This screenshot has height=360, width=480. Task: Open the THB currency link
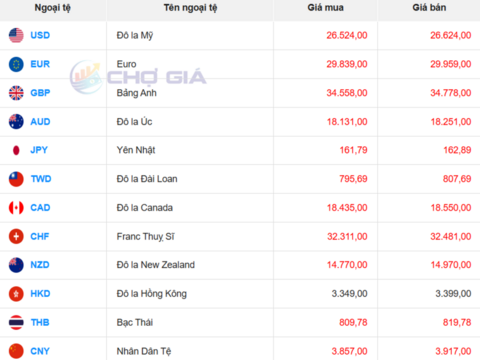[x=40, y=322]
